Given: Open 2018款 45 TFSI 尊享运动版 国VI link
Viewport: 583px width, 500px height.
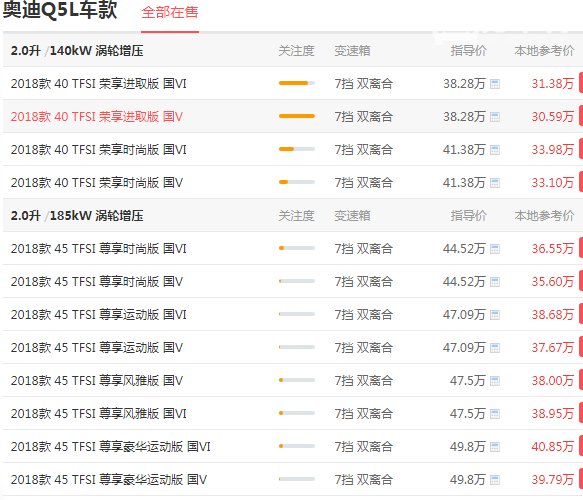Looking at the screenshot, I should coord(99,314).
